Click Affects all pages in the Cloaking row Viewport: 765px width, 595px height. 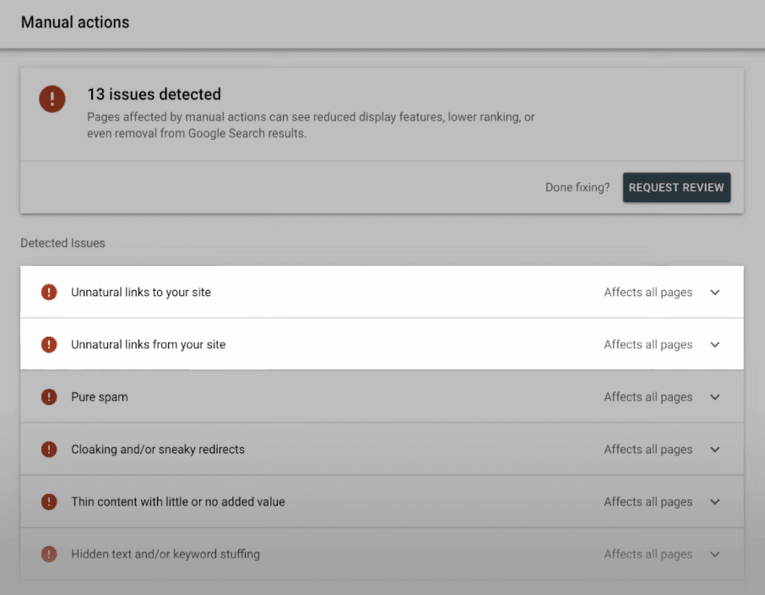coord(647,450)
